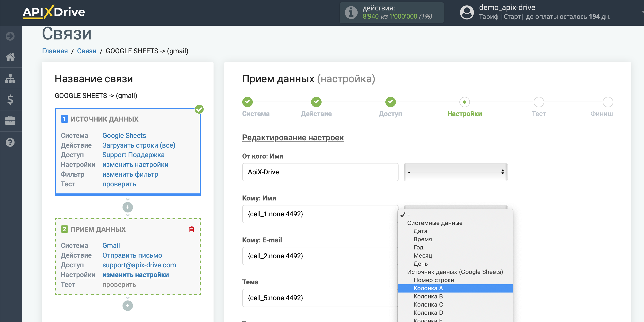Go to the Действие step circle

pyautogui.click(x=316, y=102)
